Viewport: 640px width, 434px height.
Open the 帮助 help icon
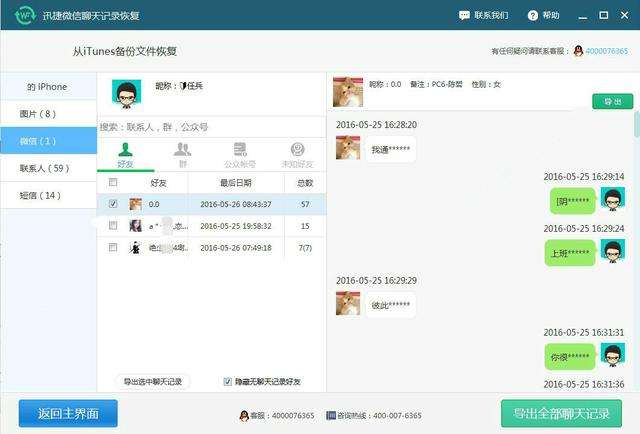pyautogui.click(x=533, y=16)
